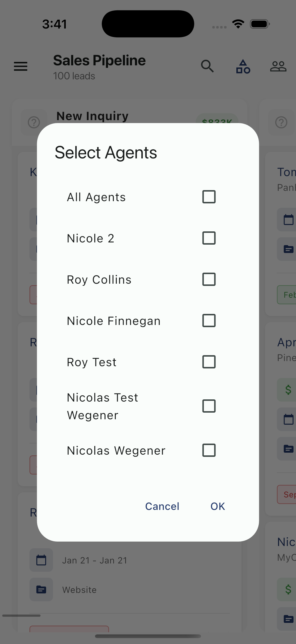Tap the calendar icon beside Jan 21
This screenshot has width=296, height=644.
pos(41,560)
